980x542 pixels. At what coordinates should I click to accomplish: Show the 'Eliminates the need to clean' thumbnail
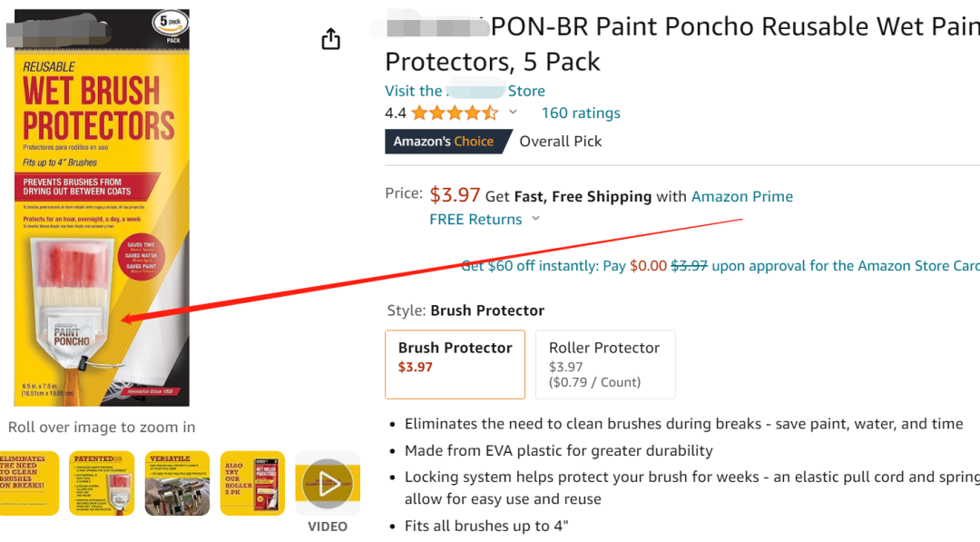29,483
